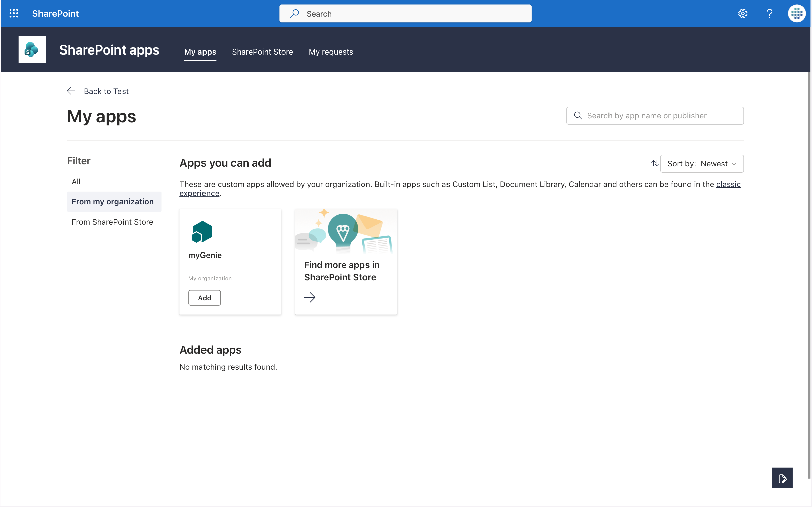Click the myGenie app name
Viewport: 812px width, 507px height.
pos(205,255)
